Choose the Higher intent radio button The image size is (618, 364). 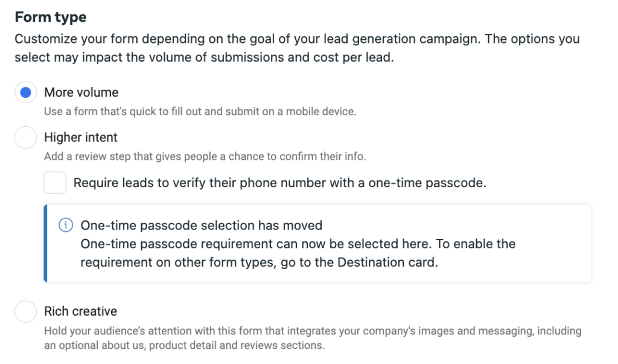click(x=25, y=138)
